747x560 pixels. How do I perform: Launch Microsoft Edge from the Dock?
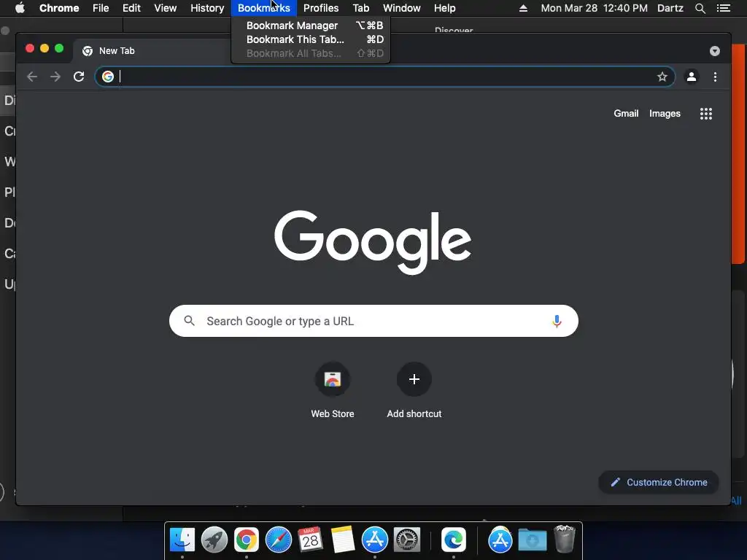pos(454,540)
